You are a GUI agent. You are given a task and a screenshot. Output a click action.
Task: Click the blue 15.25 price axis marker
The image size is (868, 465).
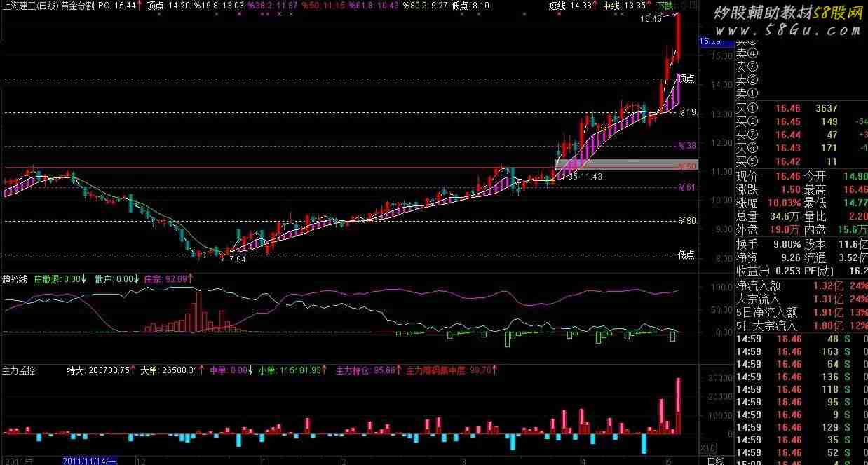710,42
